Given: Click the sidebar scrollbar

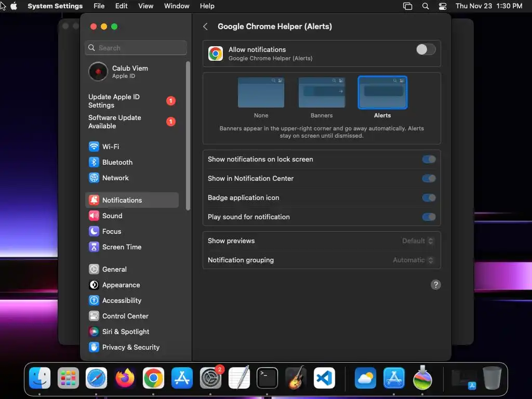Looking at the screenshot, I should [x=188, y=136].
